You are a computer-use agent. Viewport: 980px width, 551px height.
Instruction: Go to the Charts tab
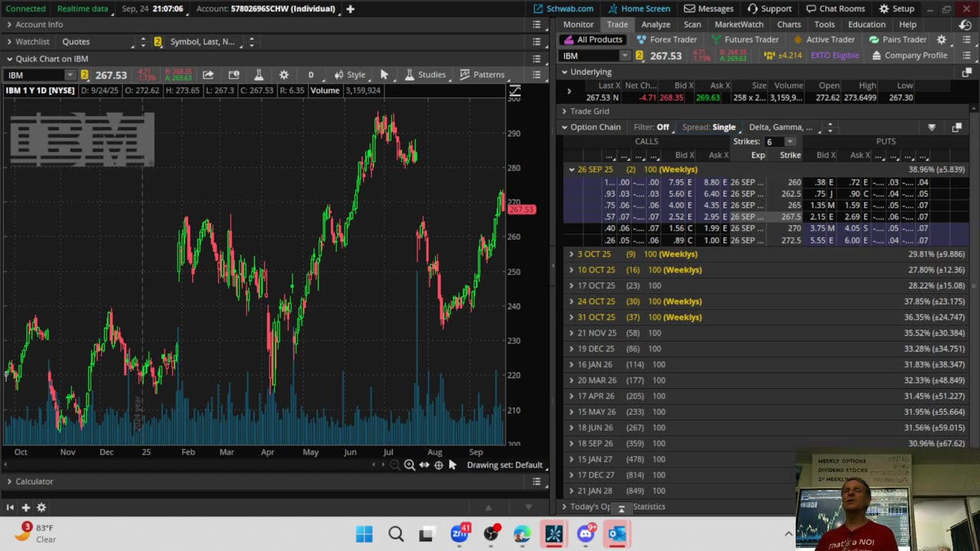coord(789,24)
